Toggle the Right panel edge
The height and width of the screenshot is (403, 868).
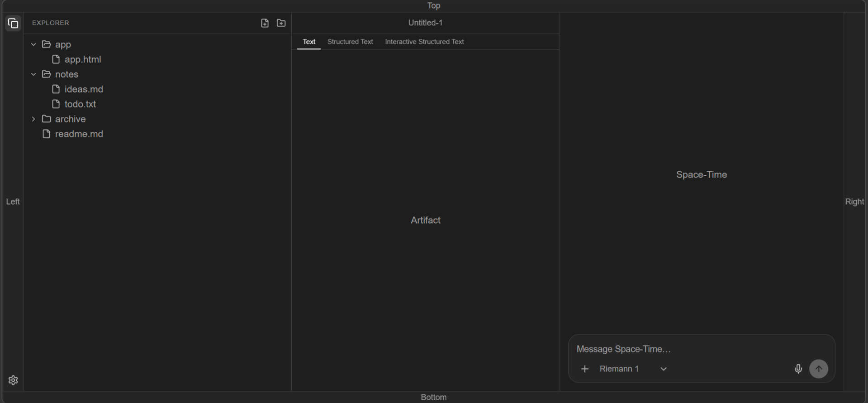(x=854, y=201)
